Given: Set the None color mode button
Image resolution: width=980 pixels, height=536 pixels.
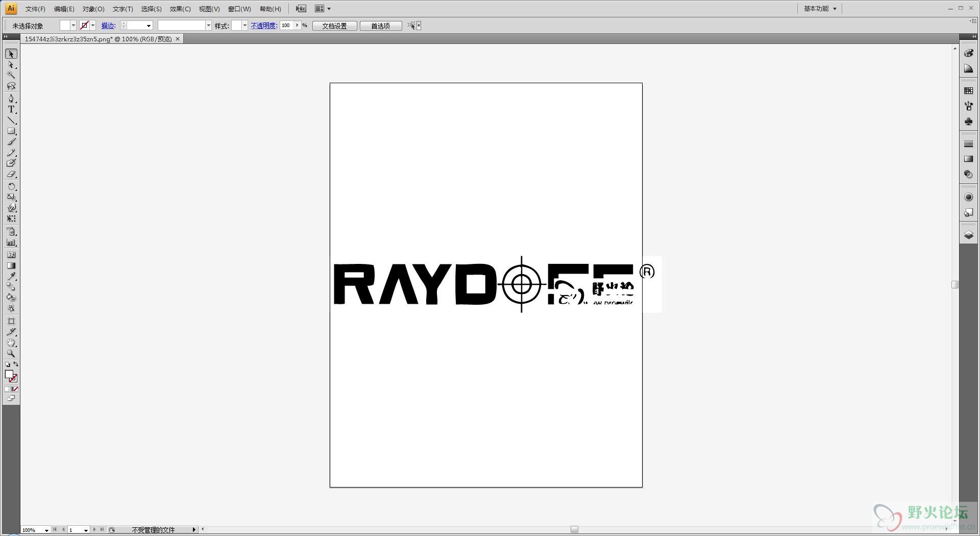Looking at the screenshot, I should tap(15, 389).
